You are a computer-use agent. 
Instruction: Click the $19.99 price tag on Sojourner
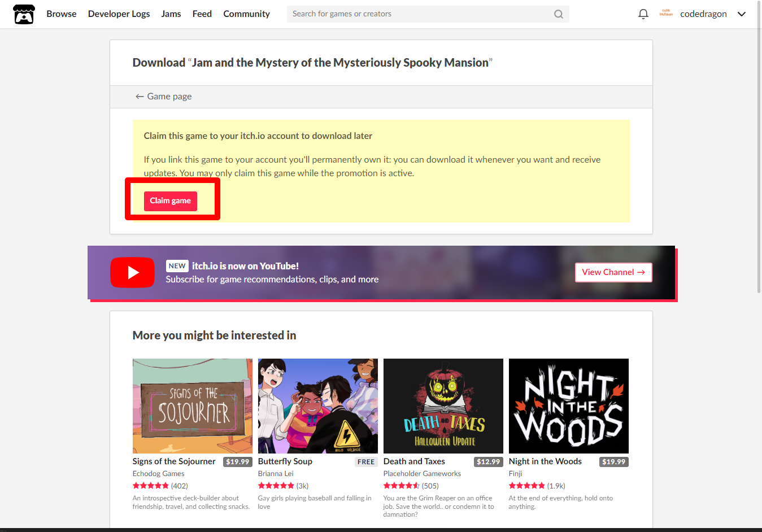pos(238,462)
